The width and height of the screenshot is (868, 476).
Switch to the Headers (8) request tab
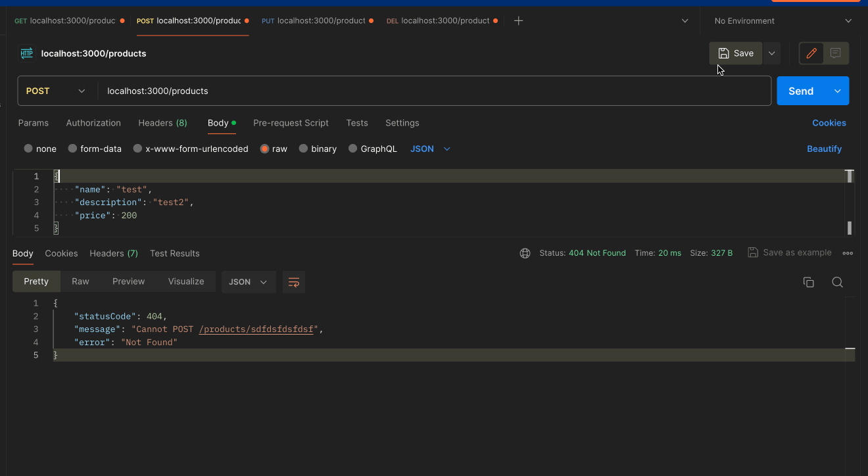point(162,123)
